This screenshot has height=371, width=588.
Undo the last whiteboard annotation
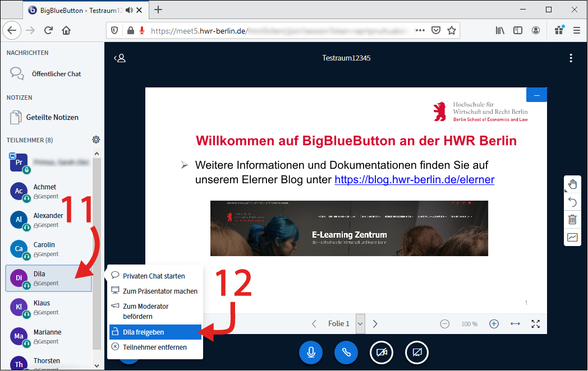coord(572,202)
